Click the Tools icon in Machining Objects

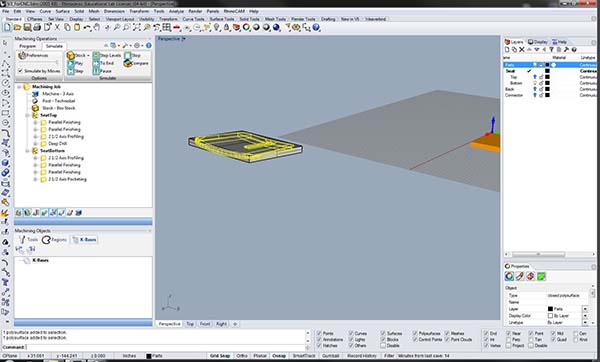tap(22, 240)
